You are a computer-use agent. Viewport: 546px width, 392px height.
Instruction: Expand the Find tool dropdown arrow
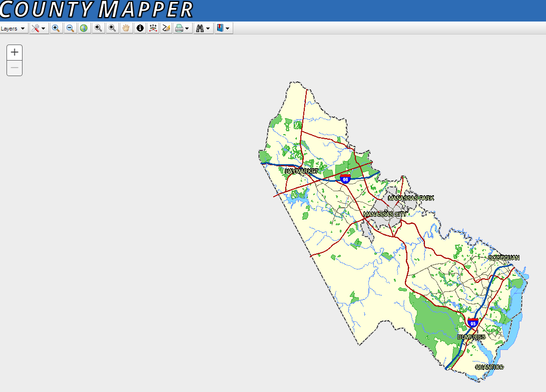tap(207, 28)
